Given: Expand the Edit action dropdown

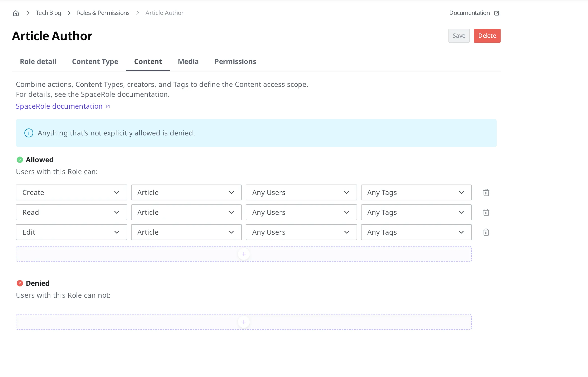Looking at the screenshot, I should click(x=72, y=232).
